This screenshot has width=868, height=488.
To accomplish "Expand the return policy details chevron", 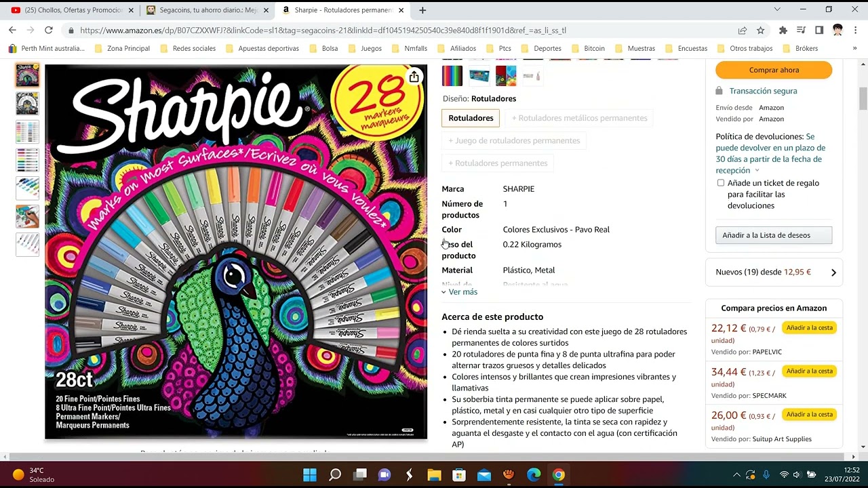I will click(757, 171).
